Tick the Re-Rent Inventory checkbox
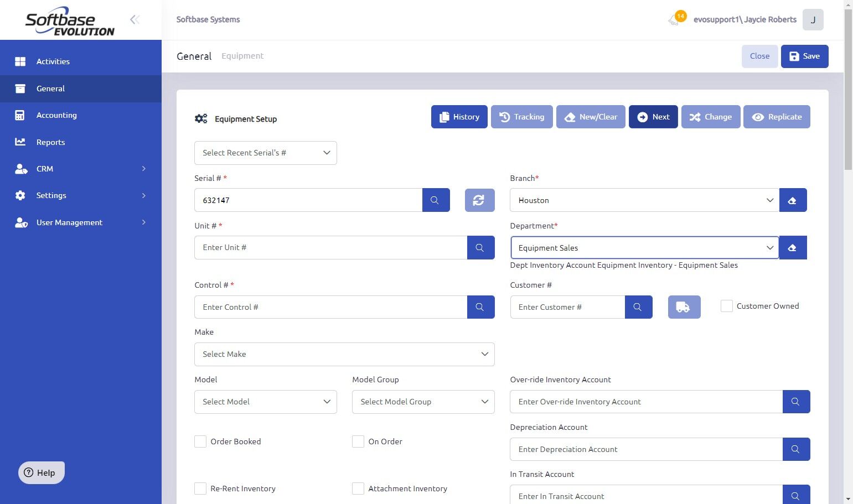 click(200, 489)
